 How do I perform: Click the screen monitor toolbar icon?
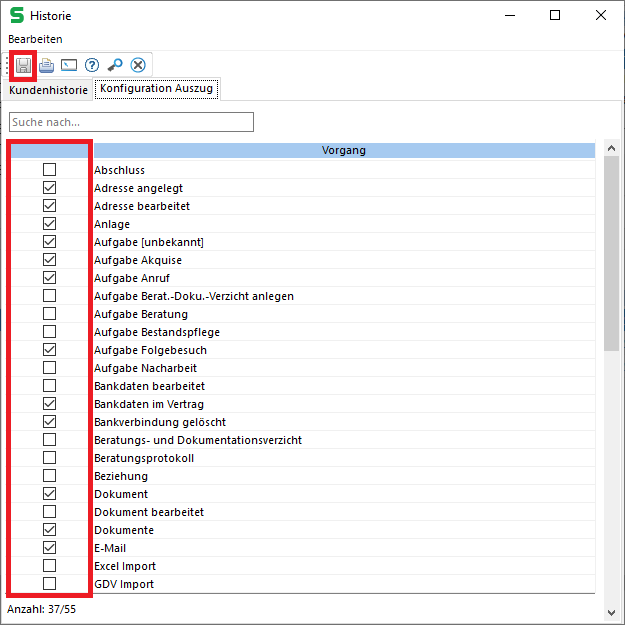(x=69, y=65)
